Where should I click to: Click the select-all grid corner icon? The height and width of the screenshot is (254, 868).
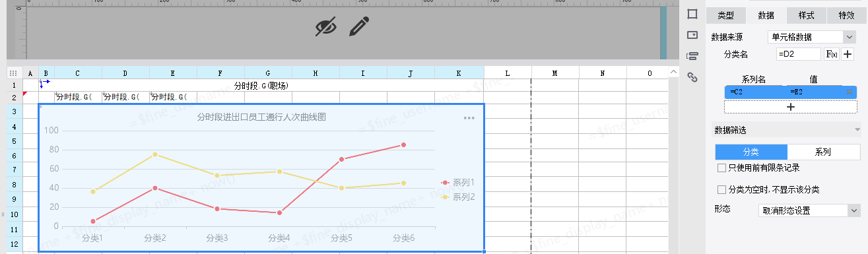[x=13, y=73]
